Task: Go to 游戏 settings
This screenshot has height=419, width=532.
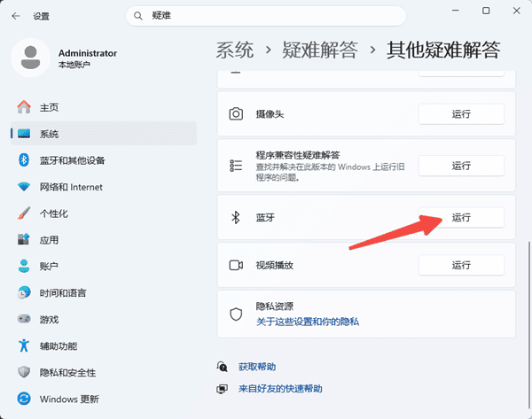Action: click(104, 319)
